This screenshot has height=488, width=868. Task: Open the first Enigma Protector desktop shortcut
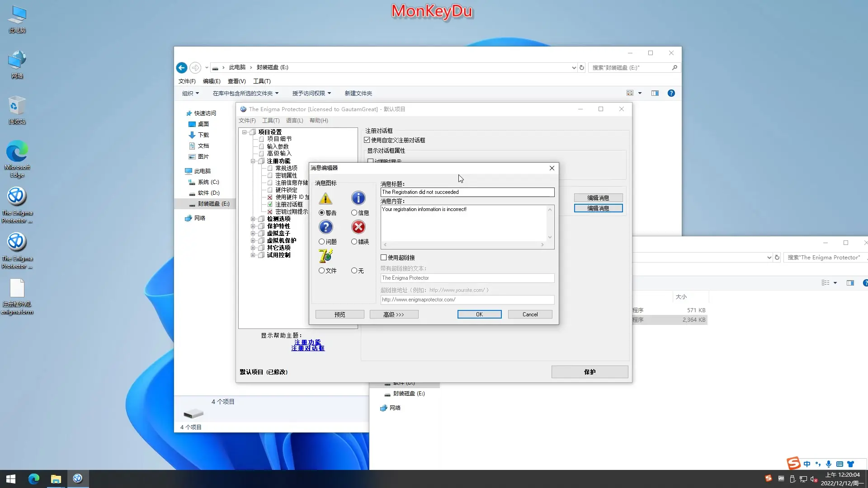[17, 205]
